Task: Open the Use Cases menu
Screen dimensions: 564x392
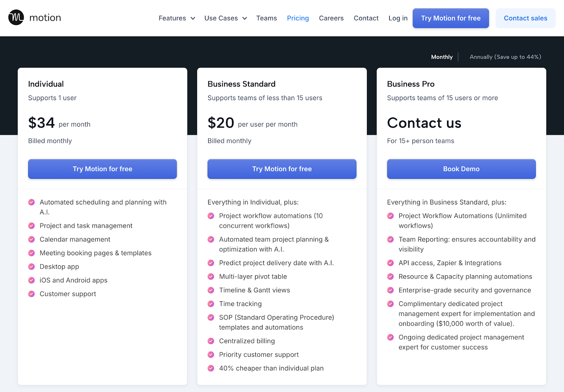Action: click(225, 18)
